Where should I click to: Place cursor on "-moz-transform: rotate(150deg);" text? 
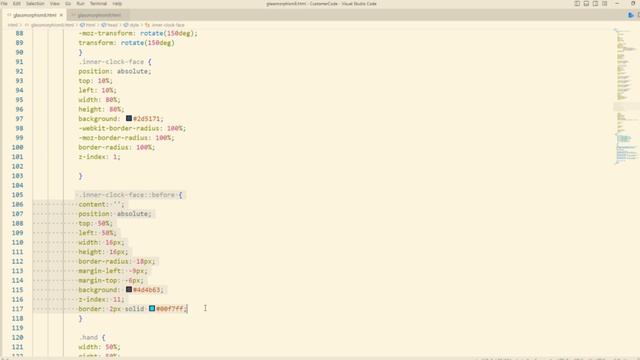138,33
